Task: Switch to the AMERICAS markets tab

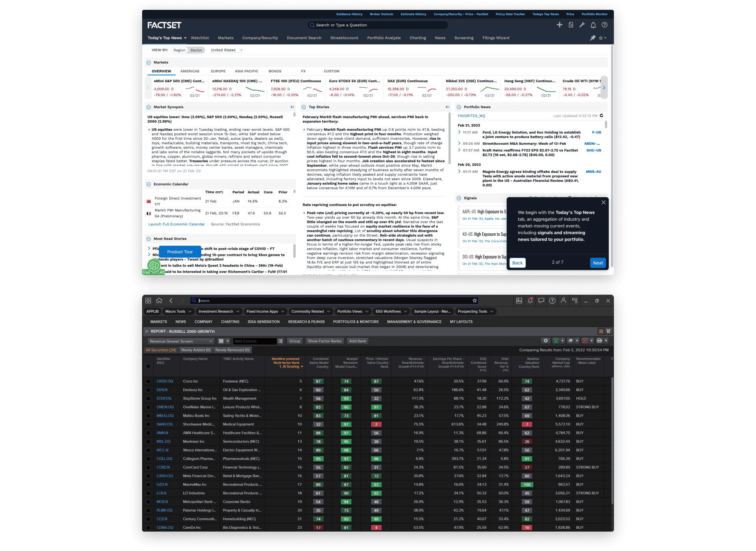Action: click(x=190, y=71)
